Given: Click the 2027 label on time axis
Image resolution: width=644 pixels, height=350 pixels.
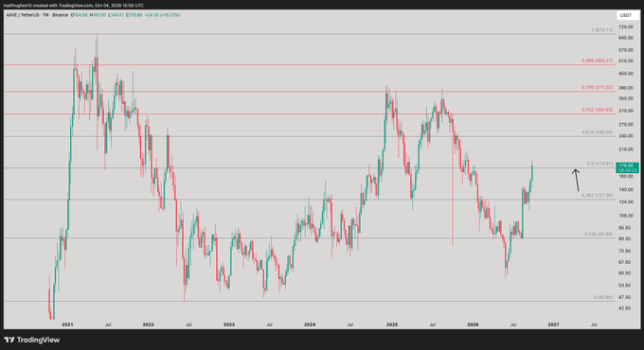Looking at the screenshot, I should click(553, 324).
